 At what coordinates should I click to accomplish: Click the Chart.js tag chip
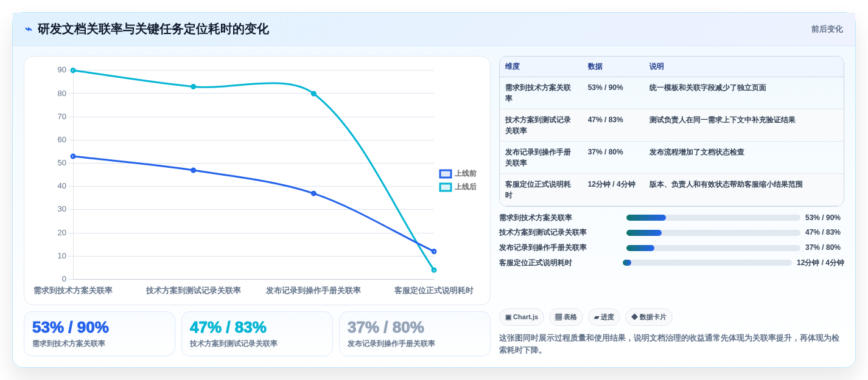522,317
